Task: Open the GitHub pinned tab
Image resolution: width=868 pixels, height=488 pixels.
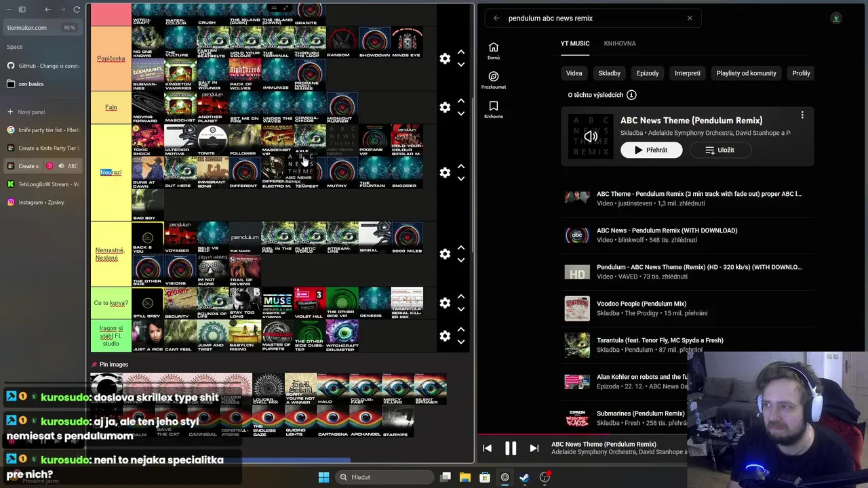Action: click(42, 66)
